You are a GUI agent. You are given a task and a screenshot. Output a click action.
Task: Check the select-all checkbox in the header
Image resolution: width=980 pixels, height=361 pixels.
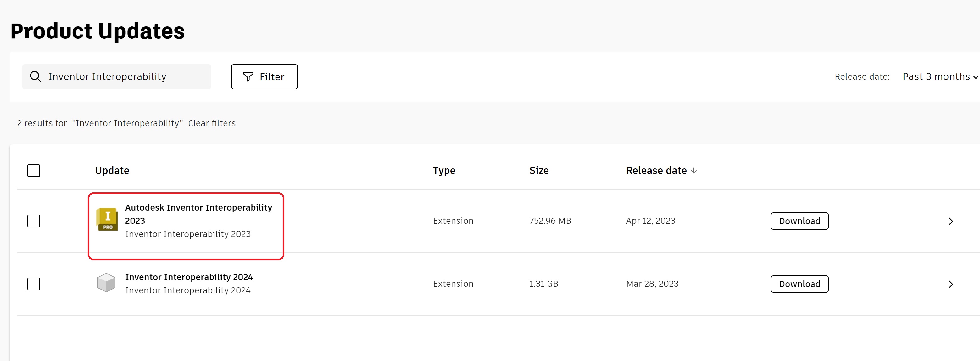(x=33, y=171)
